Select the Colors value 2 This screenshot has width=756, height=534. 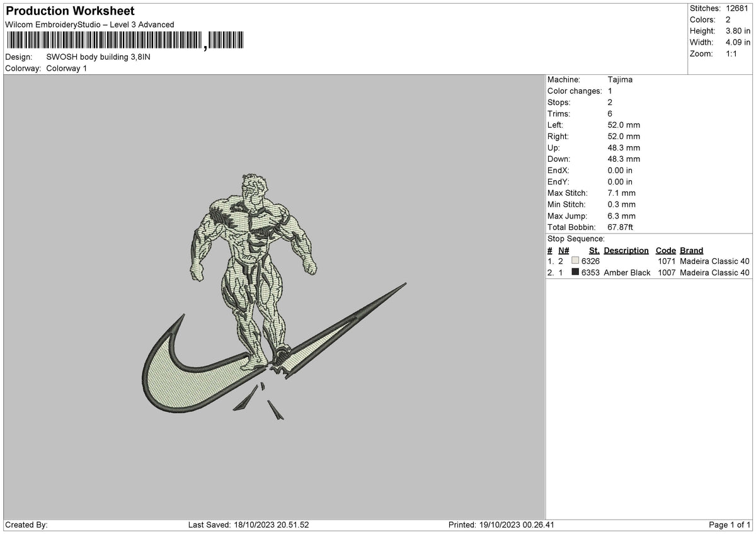tap(728, 20)
